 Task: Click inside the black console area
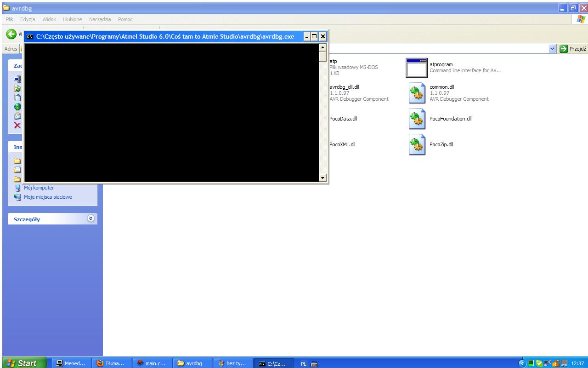pyautogui.click(x=171, y=113)
